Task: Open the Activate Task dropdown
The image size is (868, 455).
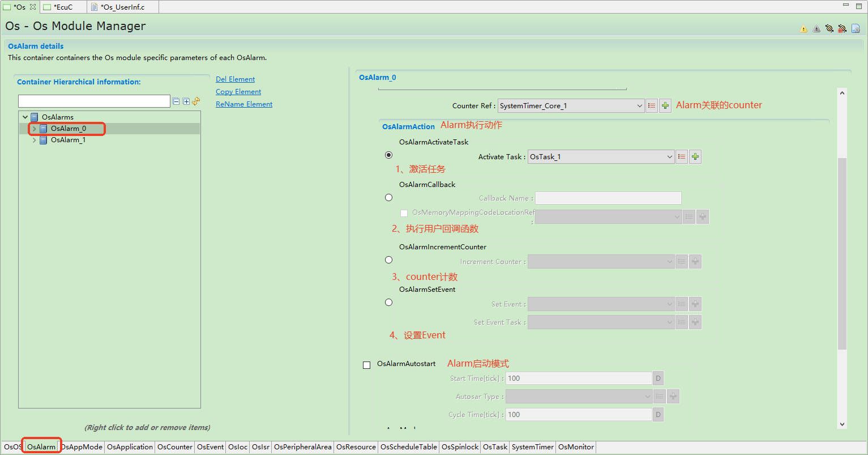Action: click(x=670, y=157)
